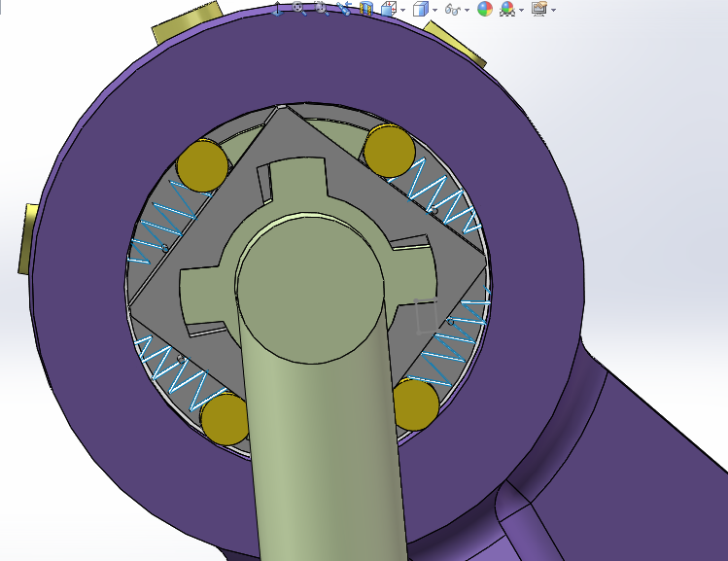
Task: Click the Display Style cube icon
Action: (x=420, y=9)
